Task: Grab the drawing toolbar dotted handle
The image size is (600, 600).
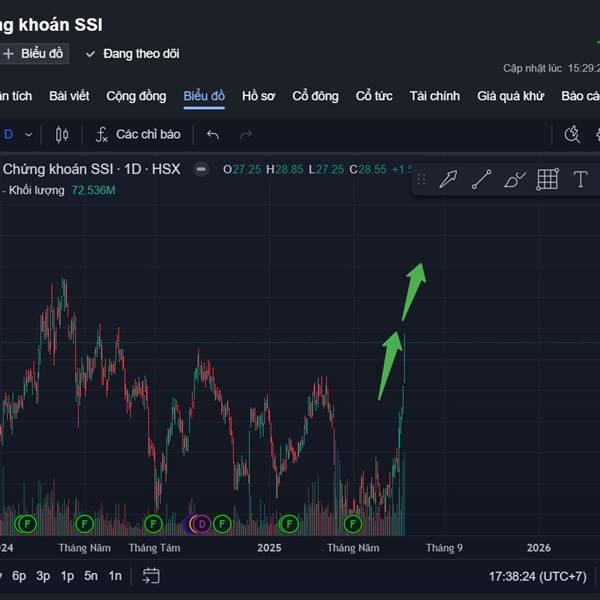Action: tap(421, 179)
